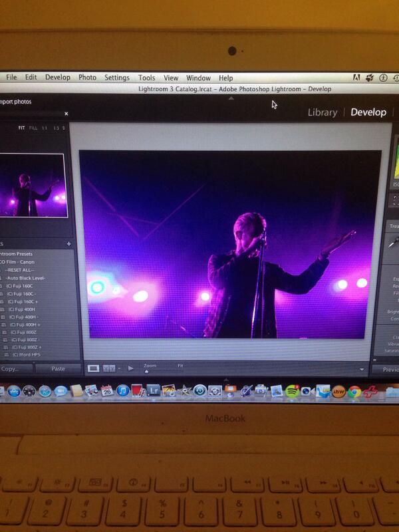Apply the (C) Fuji 800Z preset
The width and height of the screenshot is (399, 532).
click(x=23, y=332)
